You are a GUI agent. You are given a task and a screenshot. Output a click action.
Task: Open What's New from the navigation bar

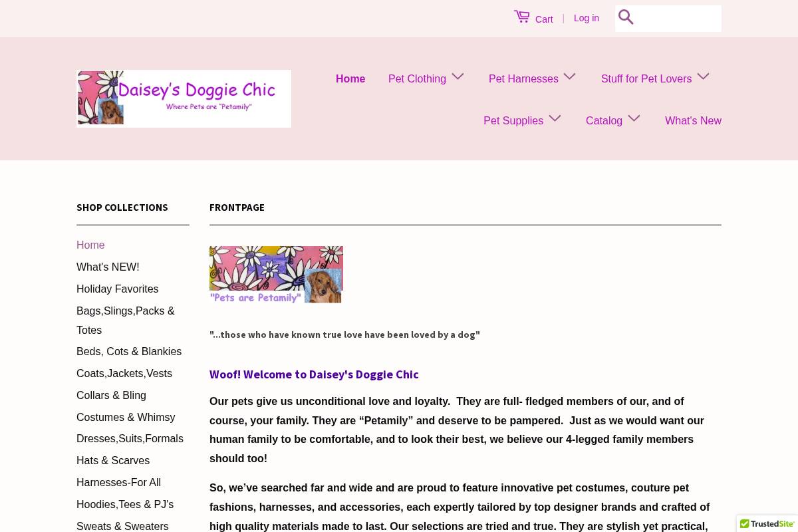point(693,120)
